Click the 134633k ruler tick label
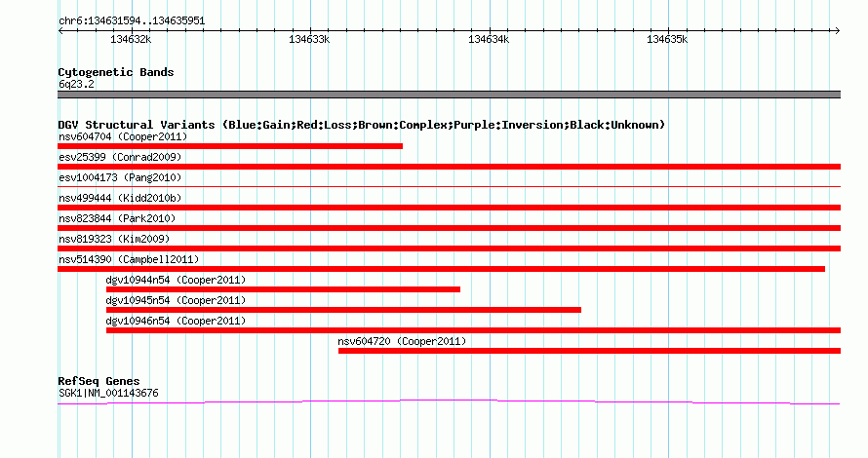Screen dimensions: 868x458 point(309,39)
